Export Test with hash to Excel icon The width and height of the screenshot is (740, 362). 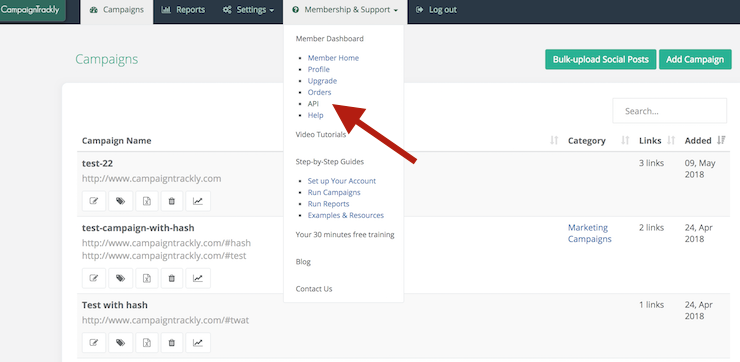click(147, 343)
